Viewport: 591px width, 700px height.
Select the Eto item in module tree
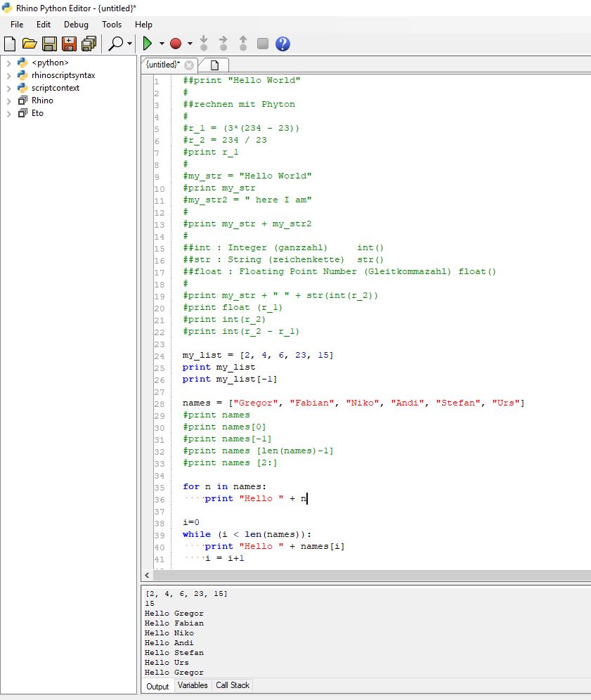coord(37,113)
